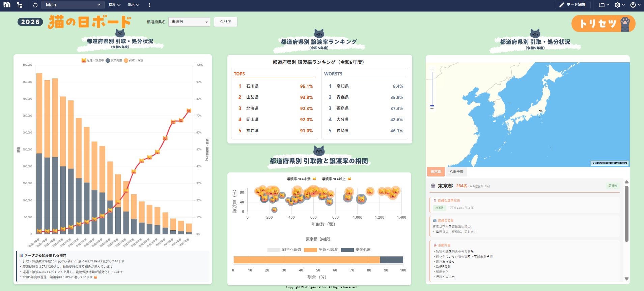Open the board tree structure icon
The height and width of the screenshot is (291, 644).
pyautogui.click(x=20, y=5)
